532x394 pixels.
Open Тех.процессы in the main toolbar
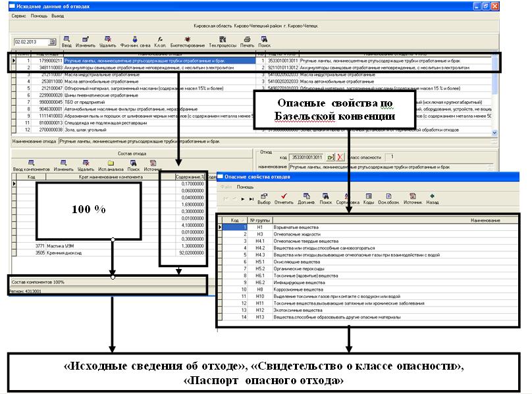click(222, 41)
